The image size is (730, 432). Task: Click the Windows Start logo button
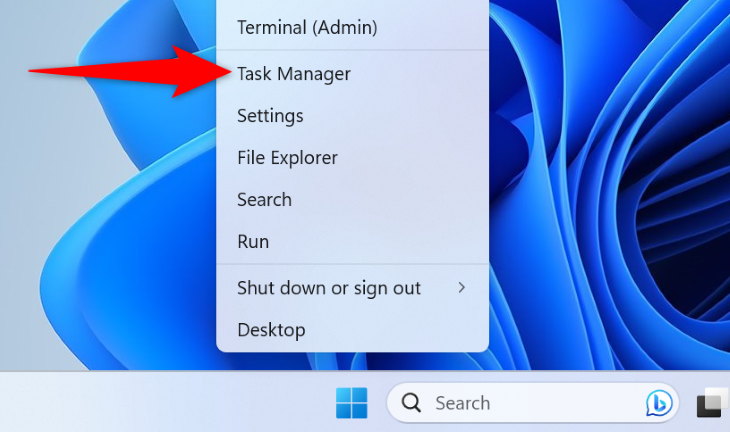[351, 403]
